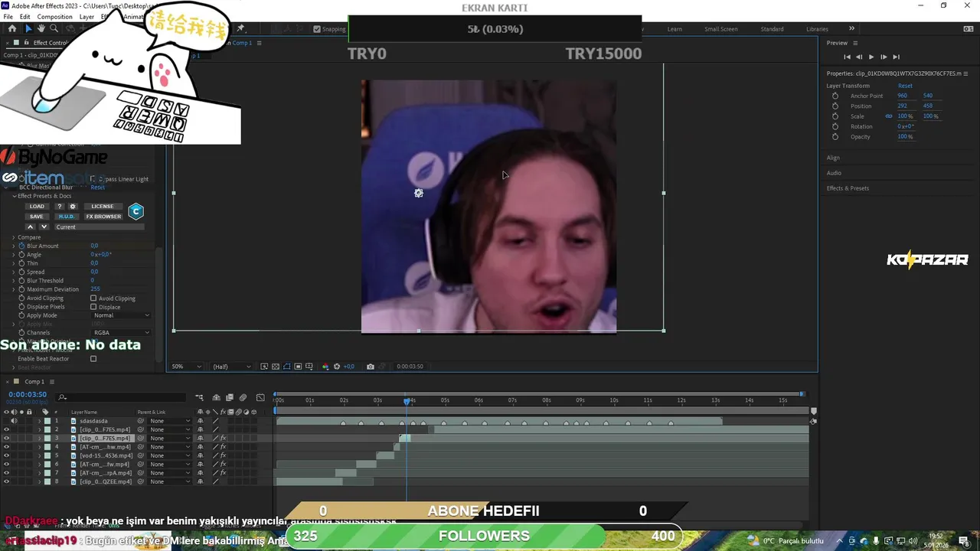Click the reset exposure icon in viewer
Screen dimensions: 980x551
pos(337,367)
